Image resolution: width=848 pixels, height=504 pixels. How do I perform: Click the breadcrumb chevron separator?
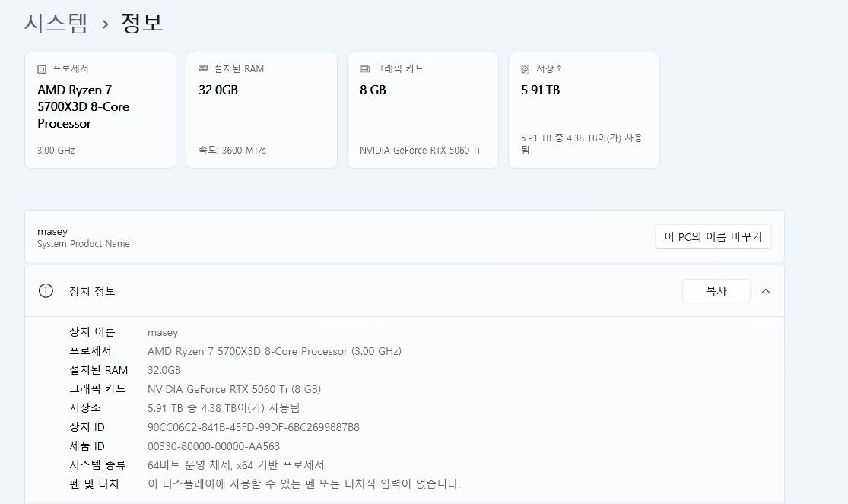(106, 24)
